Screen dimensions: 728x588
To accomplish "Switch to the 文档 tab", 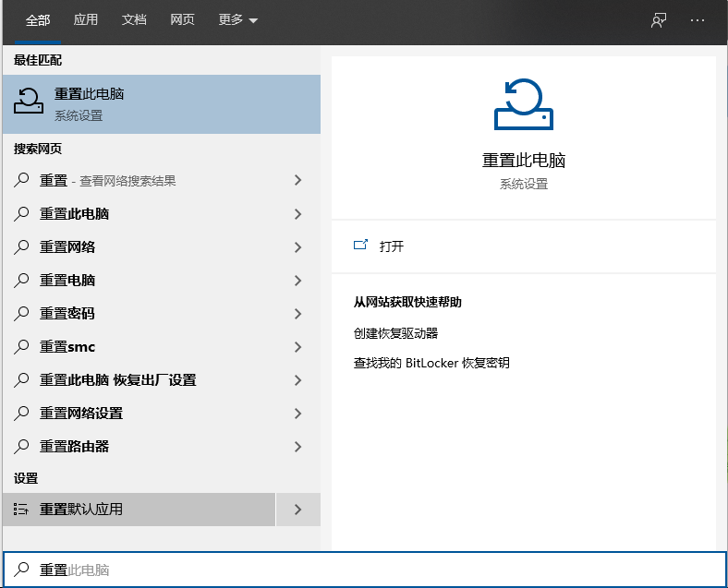I will (134, 20).
